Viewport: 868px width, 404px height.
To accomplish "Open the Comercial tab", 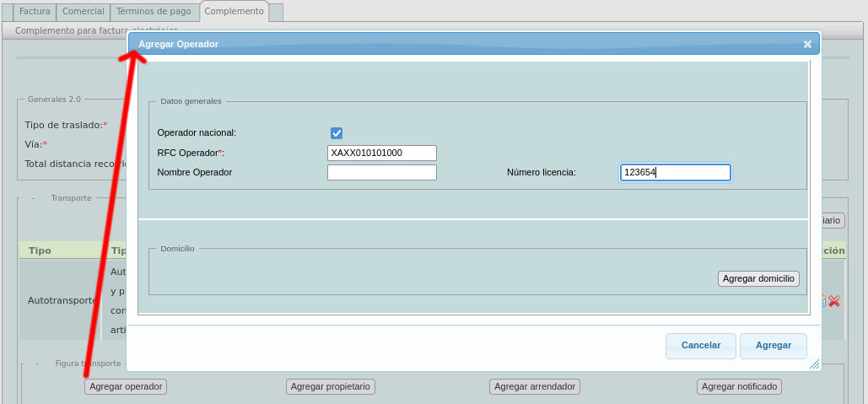I will [84, 12].
